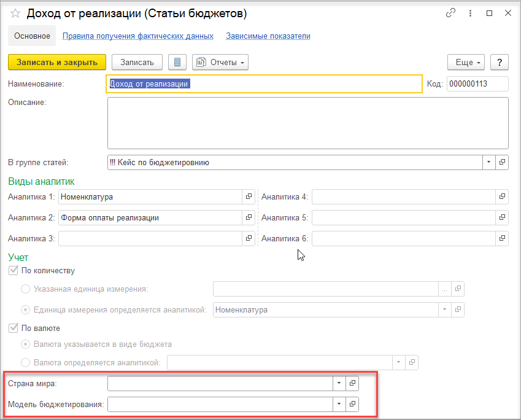This screenshot has width=521, height=420.
Task: Open the Отчеты dropdown button
Action: point(220,62)
